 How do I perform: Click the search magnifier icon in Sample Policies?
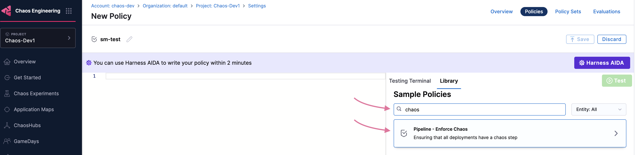(x=399, y=109)
